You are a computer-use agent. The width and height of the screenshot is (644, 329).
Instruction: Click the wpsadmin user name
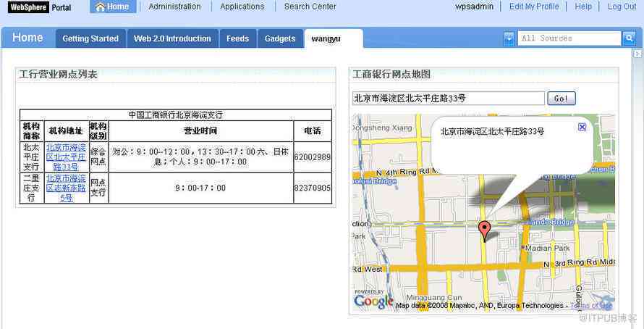[x=475, y=7]
